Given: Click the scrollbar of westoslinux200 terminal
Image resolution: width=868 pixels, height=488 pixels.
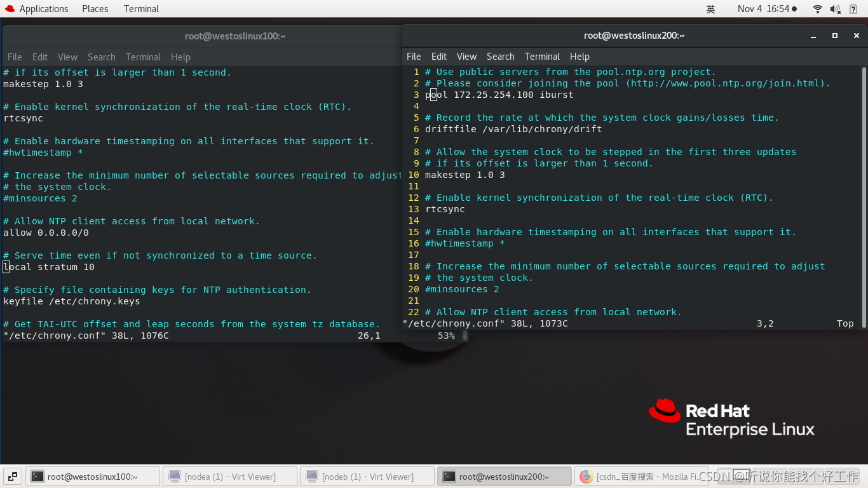Looking at the screenshot, I should click(864, 198).
